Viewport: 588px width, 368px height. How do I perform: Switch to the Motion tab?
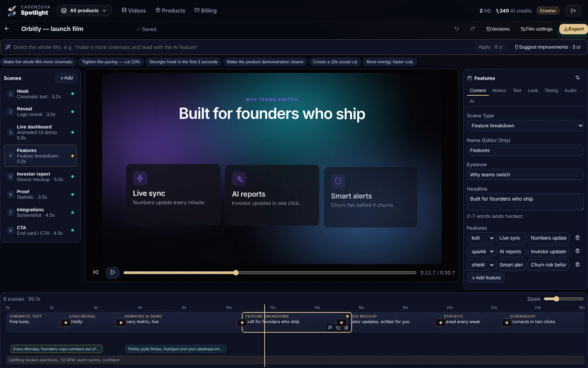click(x=499, y=91)
